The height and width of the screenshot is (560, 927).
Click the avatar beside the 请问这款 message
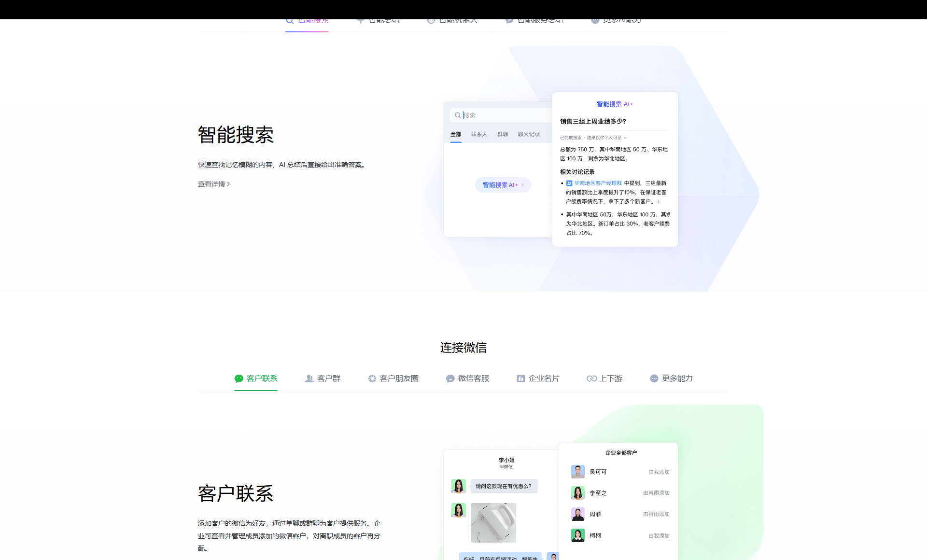click(x=459, y=486)
